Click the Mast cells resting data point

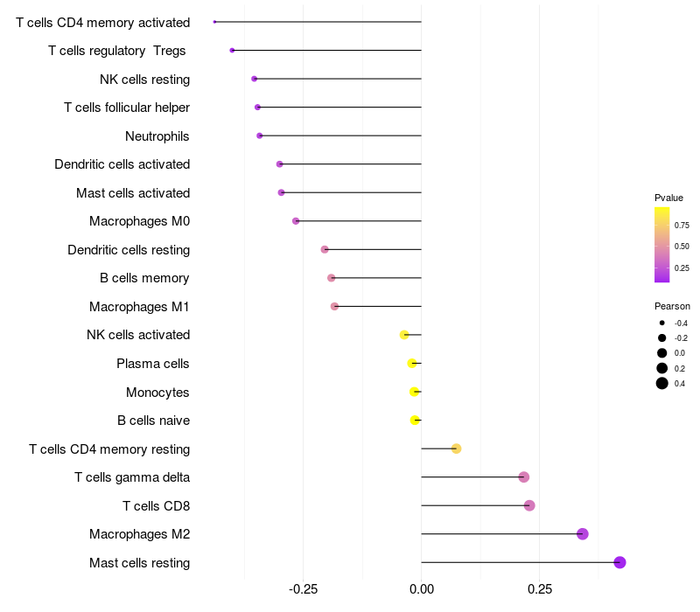(x=619, y=562)
